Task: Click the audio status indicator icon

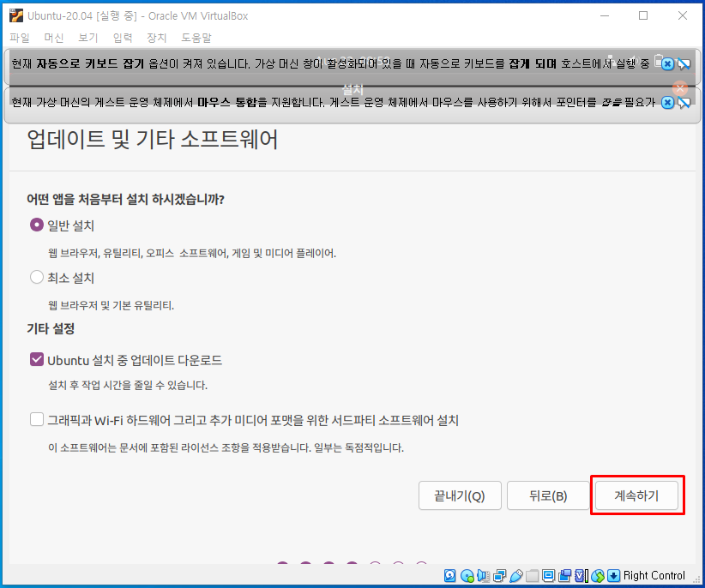Action: click(484, 575)
